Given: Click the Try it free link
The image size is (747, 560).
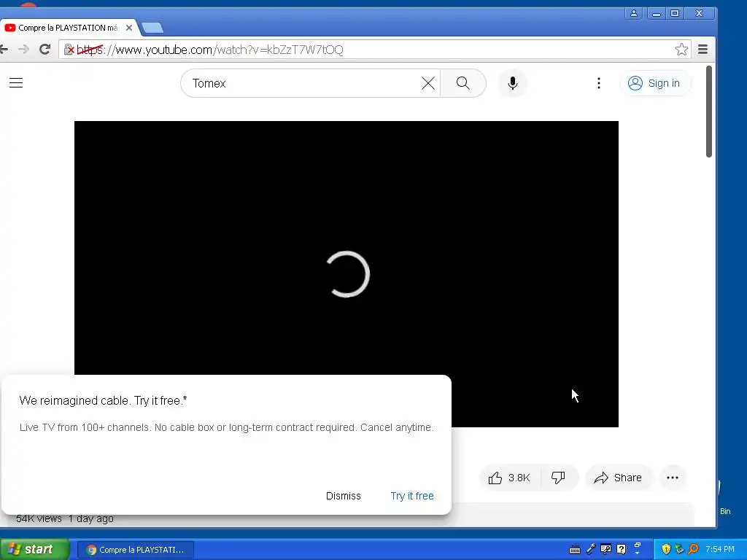Looking at the screenshot, I should tap(412, 496).
